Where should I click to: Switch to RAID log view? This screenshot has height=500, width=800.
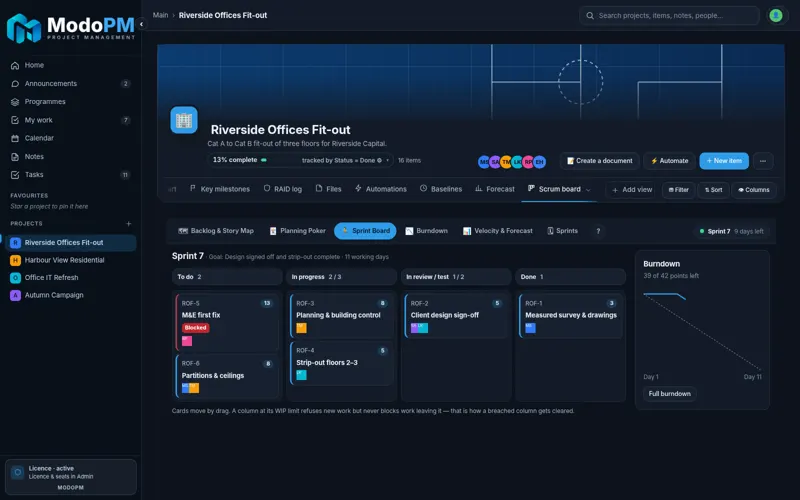(283, 189)
